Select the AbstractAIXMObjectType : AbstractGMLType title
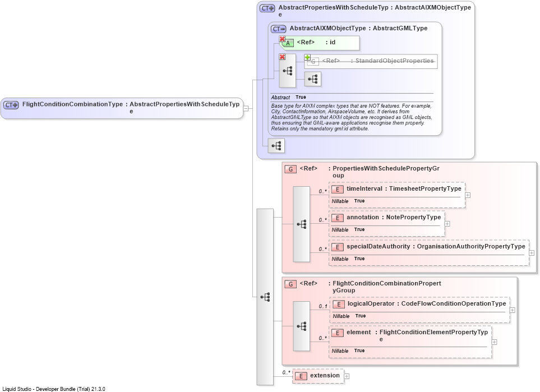This screenshot has width=540, height=392. [x=358, y=28]
